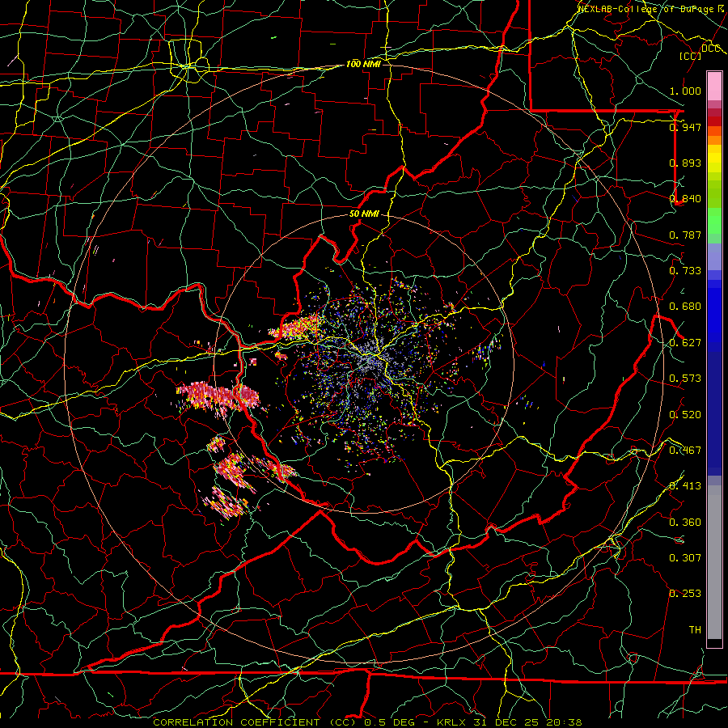The height and width of the screenshot is (728, 728).
Task: Click the 0.253 legend value
Action: (x=685, y=594)
